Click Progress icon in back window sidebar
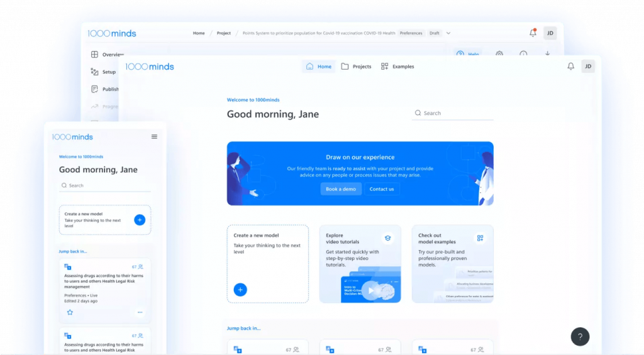 tap(94, 106)
